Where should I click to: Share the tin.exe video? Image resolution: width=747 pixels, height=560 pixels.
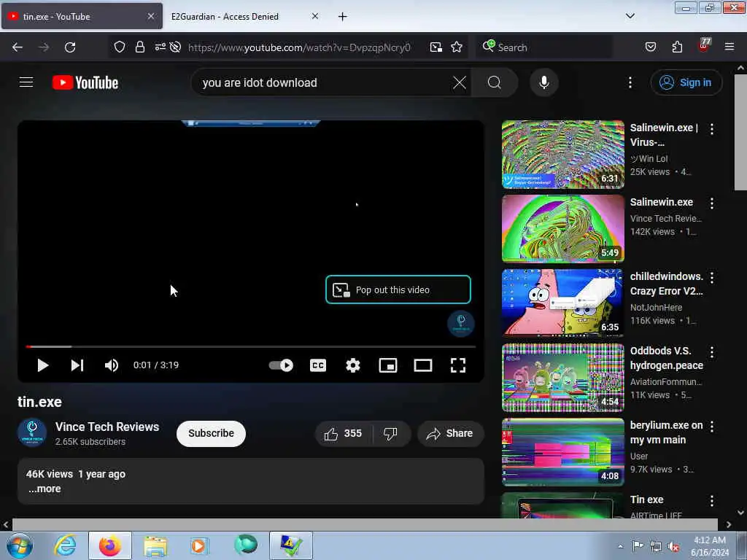(450, 433)
